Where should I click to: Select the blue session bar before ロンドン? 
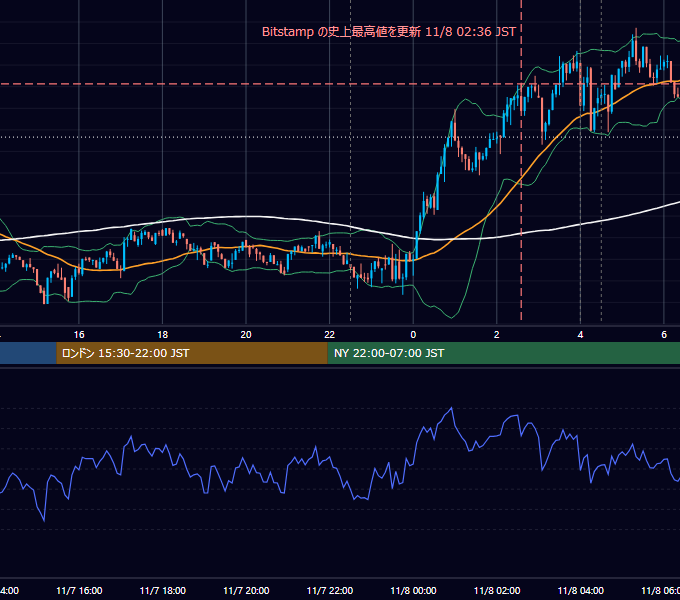click(28, 353)
